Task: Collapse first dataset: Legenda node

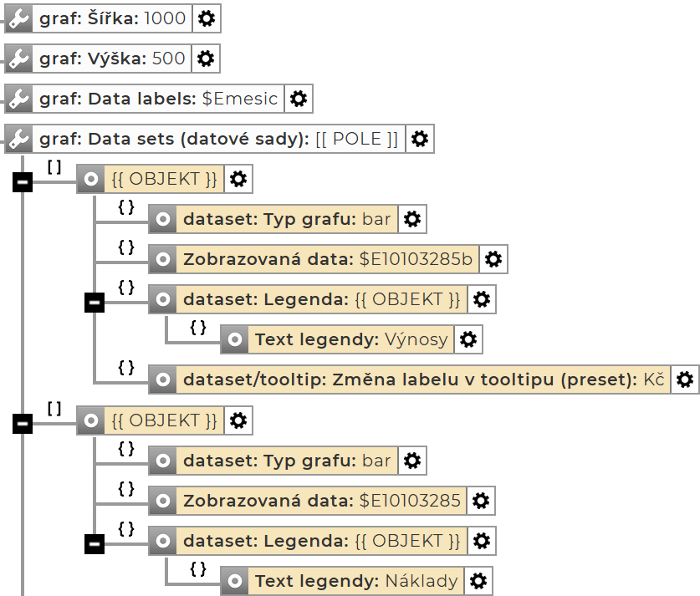Action: 95,302
